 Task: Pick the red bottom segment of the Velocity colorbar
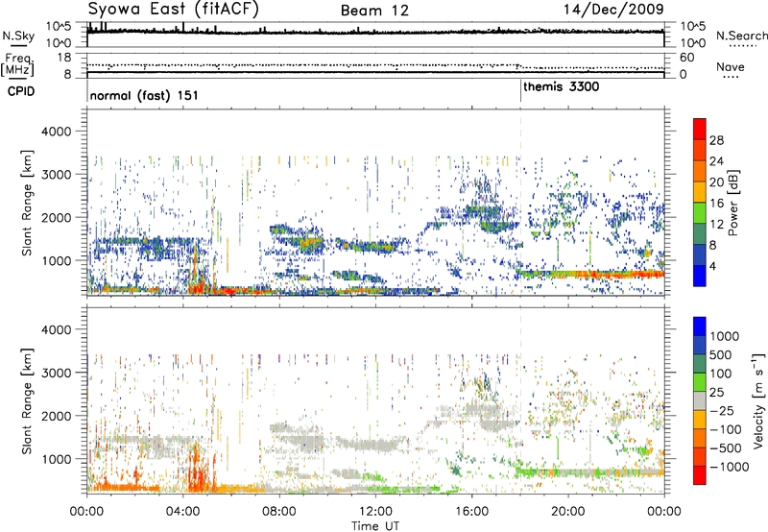tap(700, 475)
